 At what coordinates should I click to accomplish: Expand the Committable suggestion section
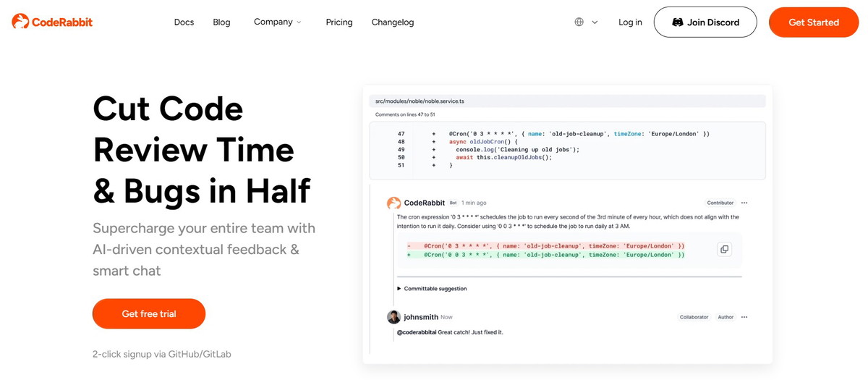pos(432,289)
